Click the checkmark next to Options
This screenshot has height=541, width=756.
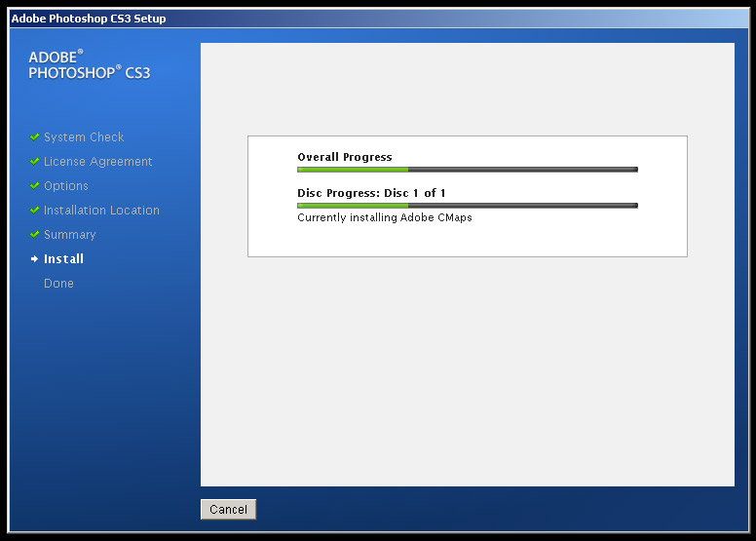click(x=34, y=186)
